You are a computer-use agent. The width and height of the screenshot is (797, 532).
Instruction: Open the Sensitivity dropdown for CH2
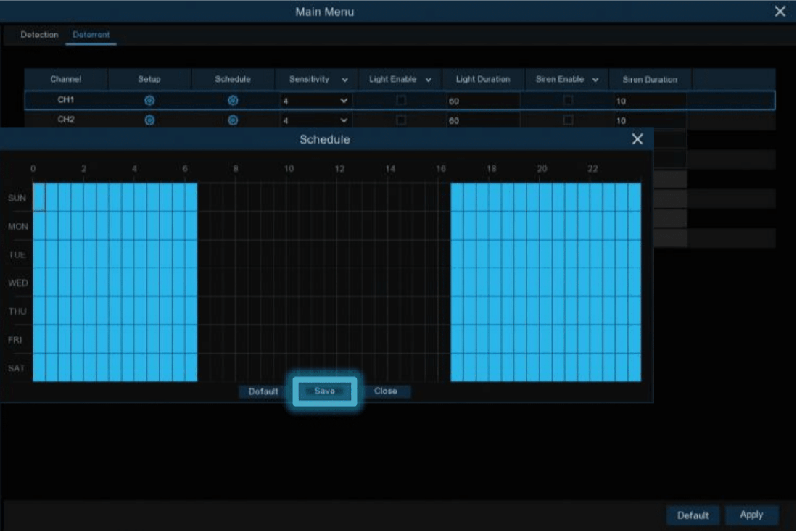(315, 120)
